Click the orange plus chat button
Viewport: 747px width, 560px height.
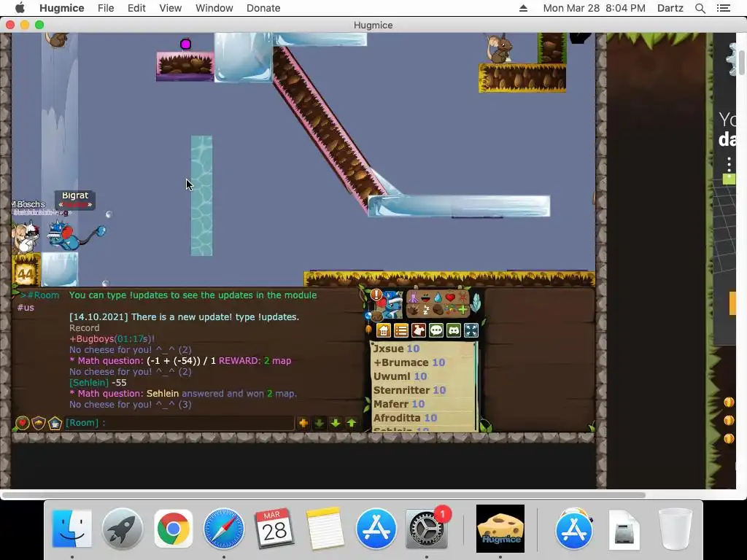coord(303,423)
